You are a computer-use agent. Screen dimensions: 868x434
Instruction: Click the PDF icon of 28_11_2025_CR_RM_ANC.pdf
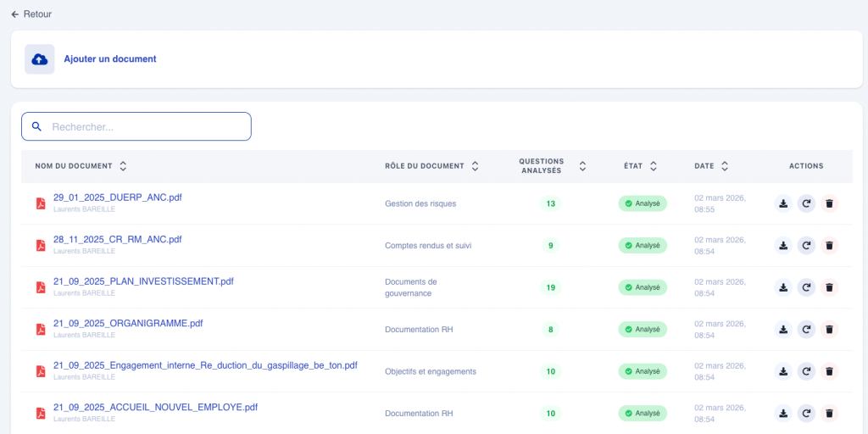click(40, 246)
